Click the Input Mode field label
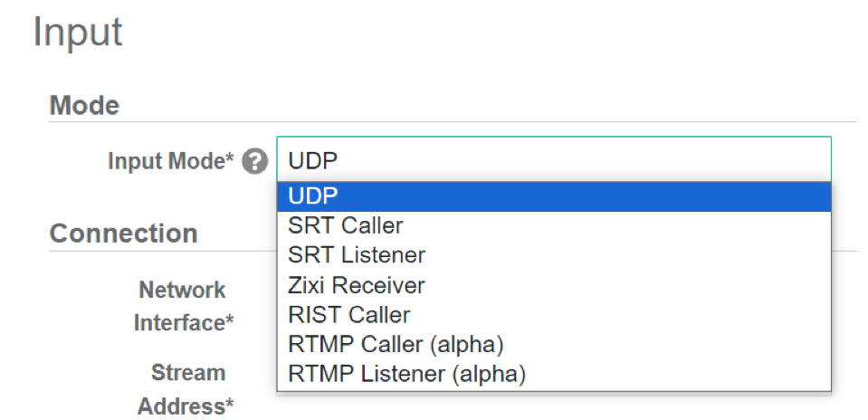The width and height of the screenshot is (868, 420). 169,162
